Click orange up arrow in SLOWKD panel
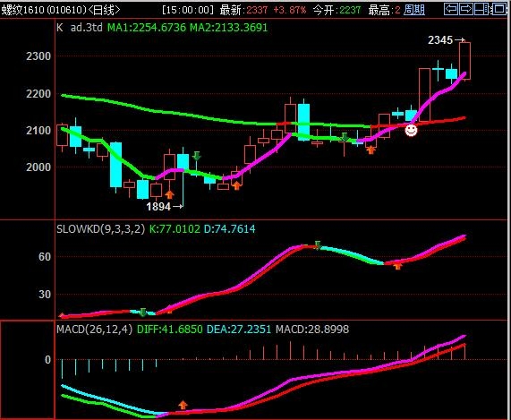This screenshot has width=511, height=420. (397, 266)
